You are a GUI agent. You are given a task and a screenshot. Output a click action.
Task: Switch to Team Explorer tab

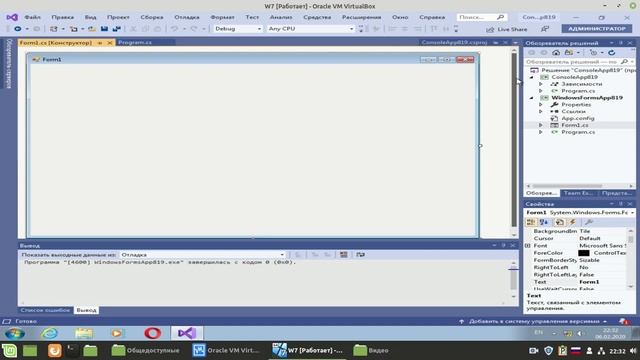pos(578,193)
